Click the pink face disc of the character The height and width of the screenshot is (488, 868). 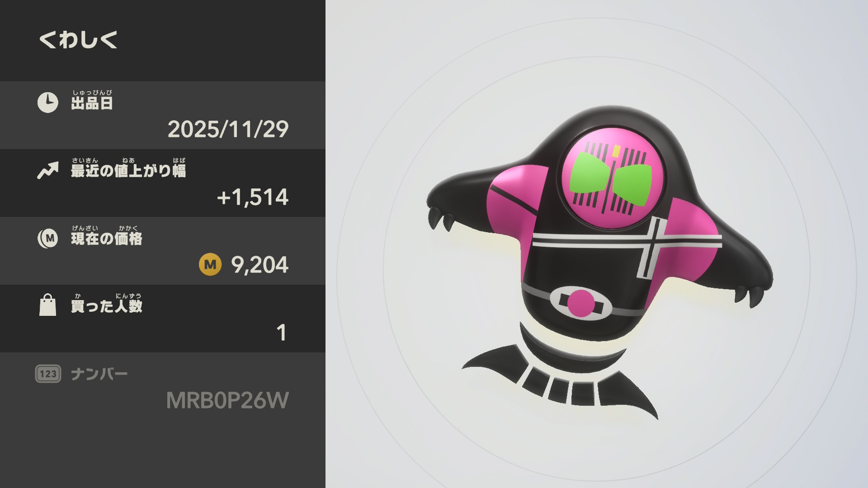tap(612, 178)
